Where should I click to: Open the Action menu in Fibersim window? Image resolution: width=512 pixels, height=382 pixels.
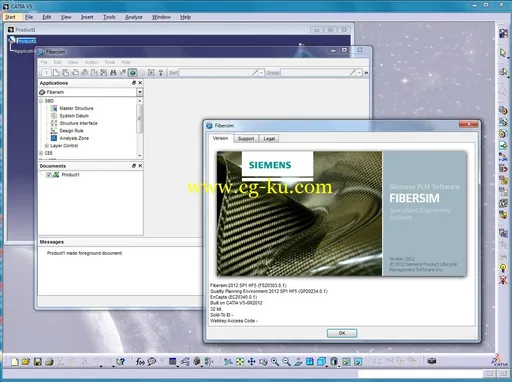pyautogui.click(x=91, y=62)
